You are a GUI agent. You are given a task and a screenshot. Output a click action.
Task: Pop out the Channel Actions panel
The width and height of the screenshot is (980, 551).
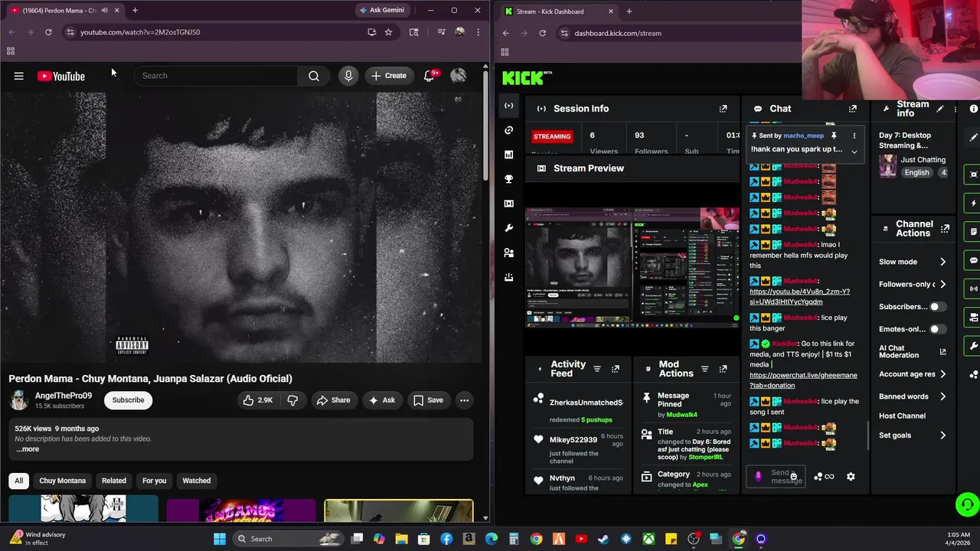(x=945, y=229)
